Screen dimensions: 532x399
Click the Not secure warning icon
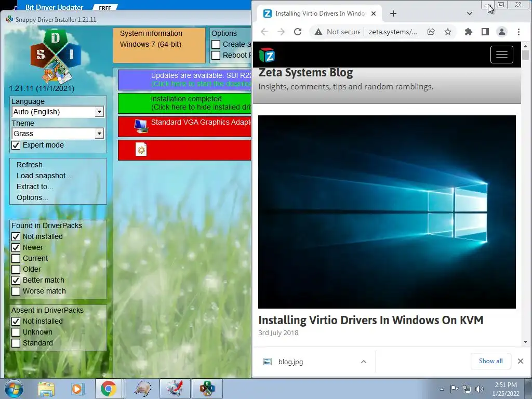(x=318, y=32)
